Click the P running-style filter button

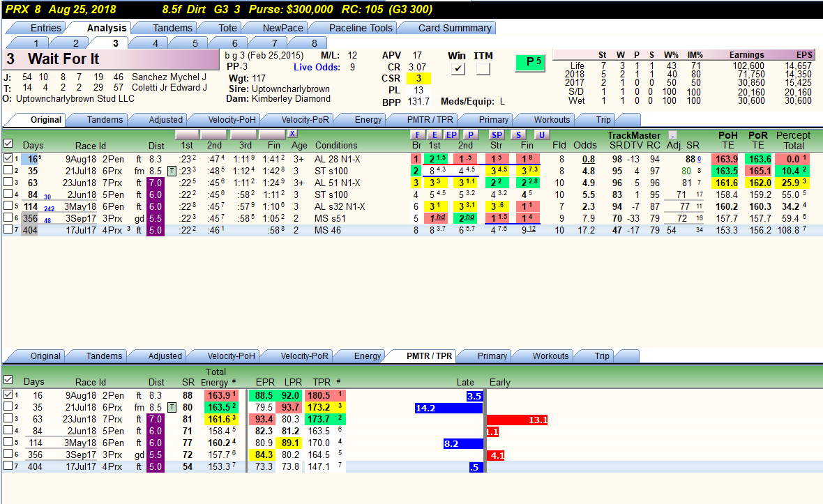tap(470, 135)
